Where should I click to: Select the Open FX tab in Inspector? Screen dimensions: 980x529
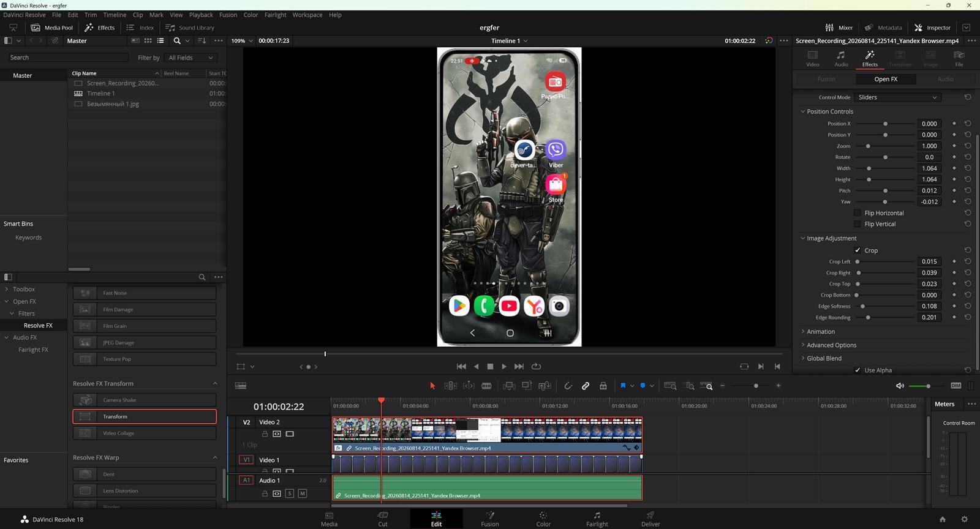pos(886,79)
